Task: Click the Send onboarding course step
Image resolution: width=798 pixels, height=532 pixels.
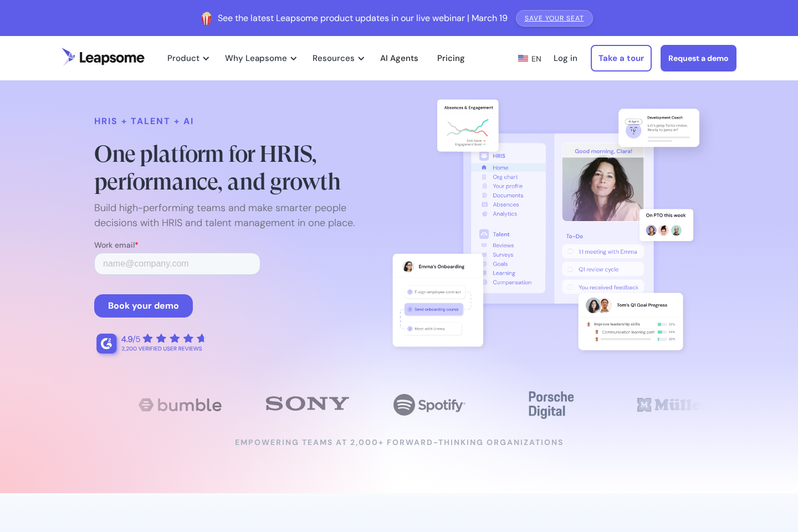Action: tap(434, 309)
